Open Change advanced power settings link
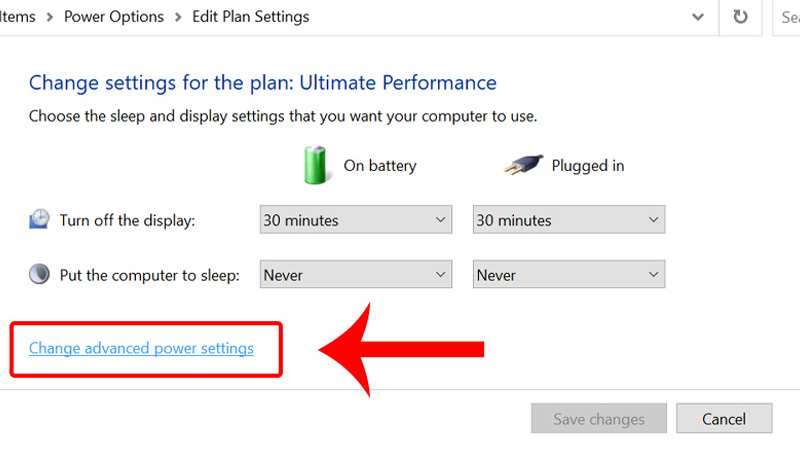Screen dimensions: 800x450 click(141, 348)
